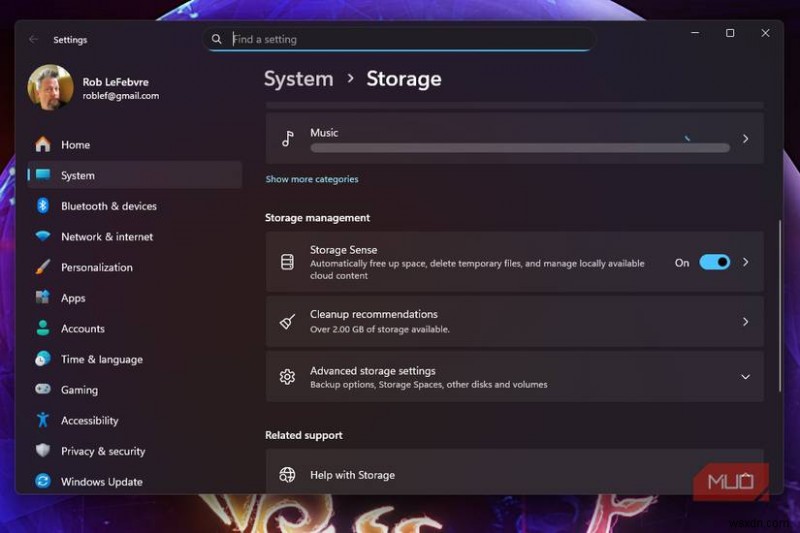Open Storage Sense details chevron
The width and height of the screenshot is (800, 533).
[745, 262]
